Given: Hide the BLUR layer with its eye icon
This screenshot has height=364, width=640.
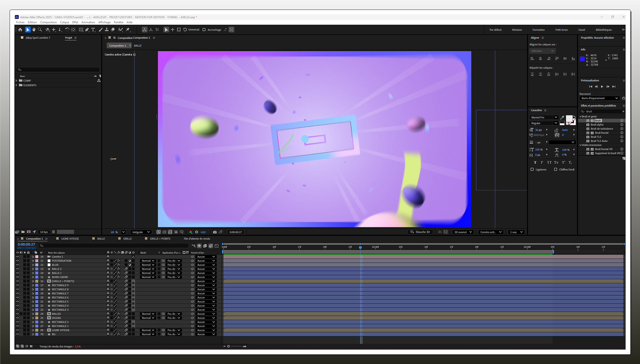Looking at the screenshot, I should click(17, 265).
